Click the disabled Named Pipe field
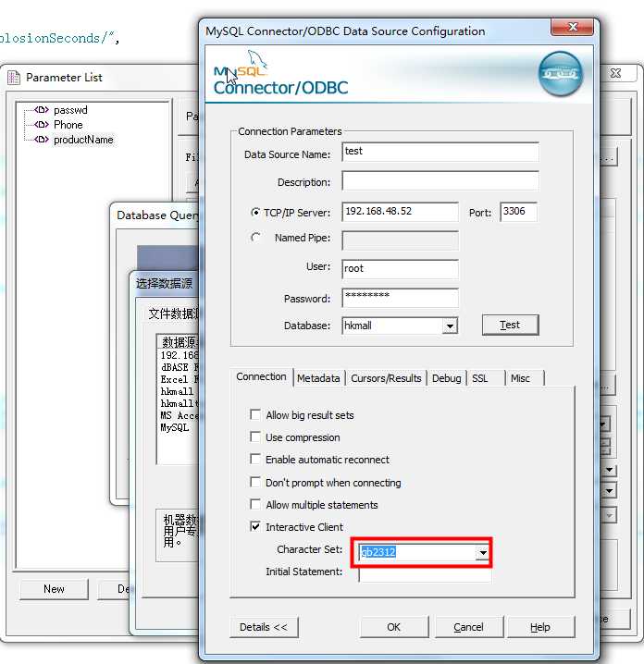Screen dimensions: 644x664 click(400, 240)
